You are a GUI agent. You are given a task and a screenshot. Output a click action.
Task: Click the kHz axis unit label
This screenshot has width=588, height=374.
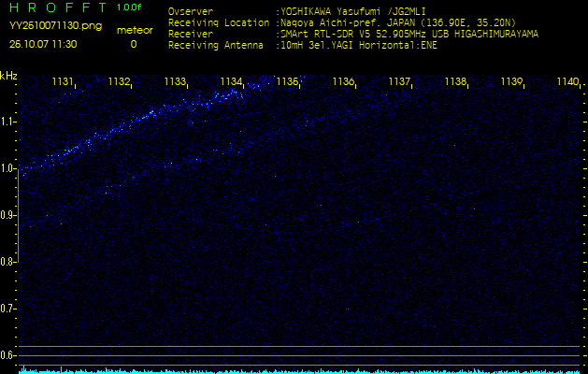(x=8, y=76)
